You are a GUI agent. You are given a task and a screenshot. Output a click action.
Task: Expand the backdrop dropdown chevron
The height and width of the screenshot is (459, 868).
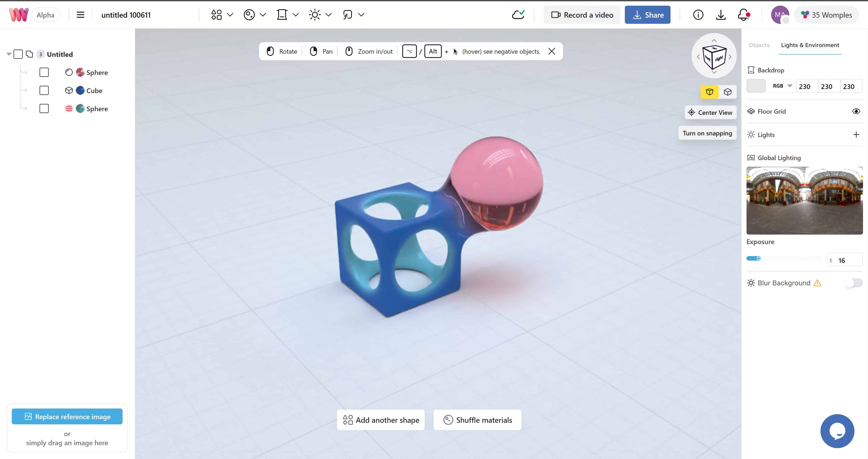(x=295, y=15)
